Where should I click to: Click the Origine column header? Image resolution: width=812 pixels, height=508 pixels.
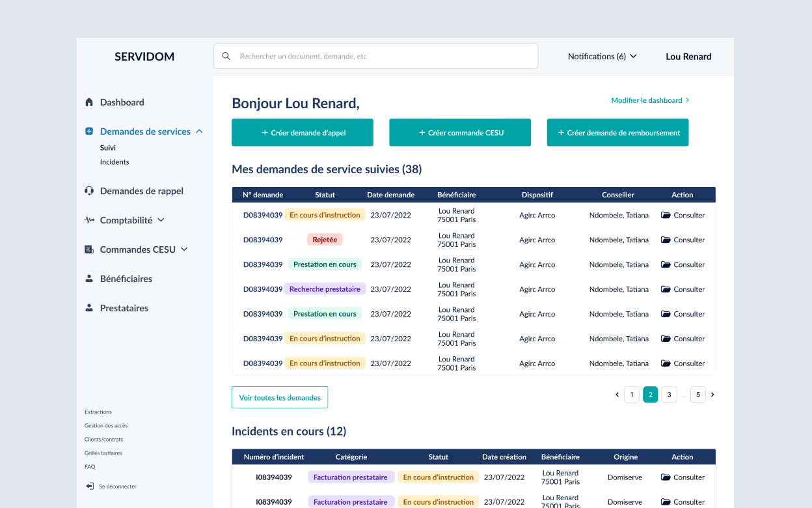point(626,457)
